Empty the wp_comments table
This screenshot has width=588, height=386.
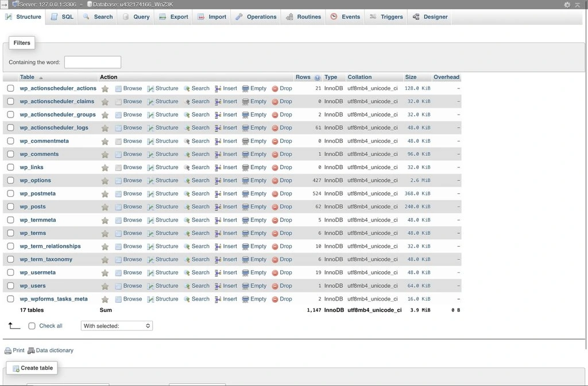tap(257, 154)
